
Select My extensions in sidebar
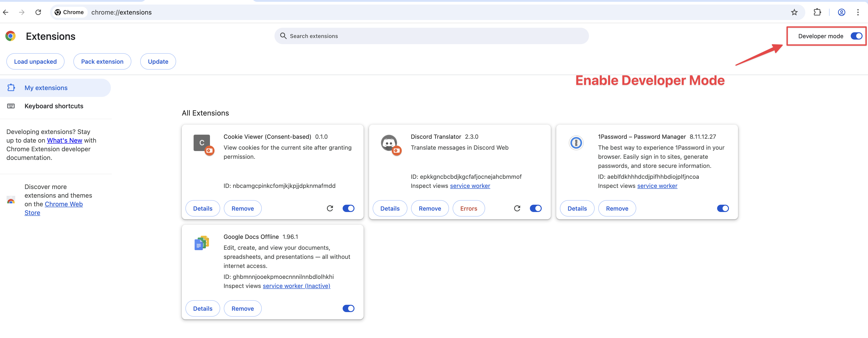46,88
